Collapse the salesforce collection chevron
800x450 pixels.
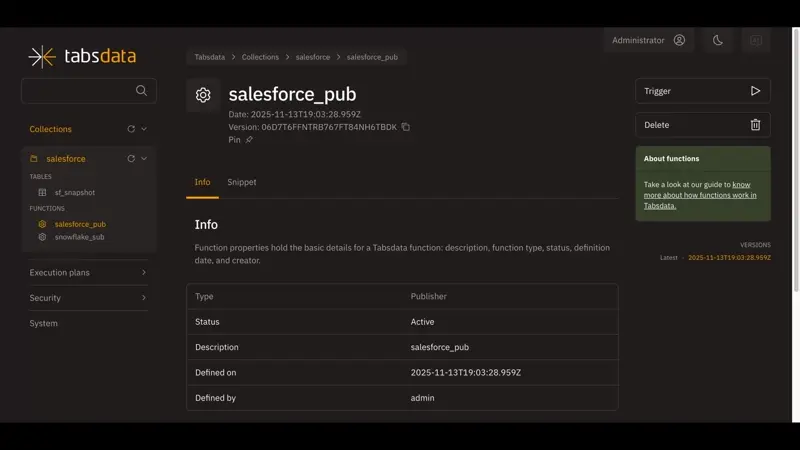click(x=144, y=159)
